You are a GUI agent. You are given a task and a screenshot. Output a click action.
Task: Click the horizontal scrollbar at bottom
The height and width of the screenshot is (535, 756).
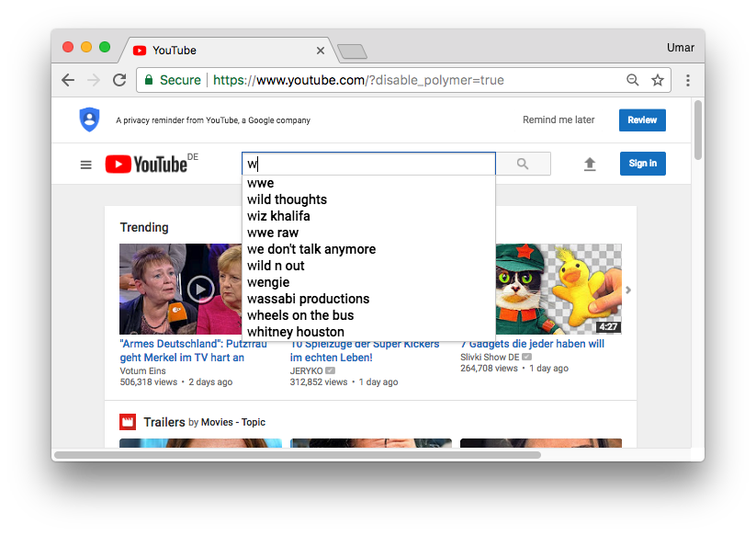(298, 455)
